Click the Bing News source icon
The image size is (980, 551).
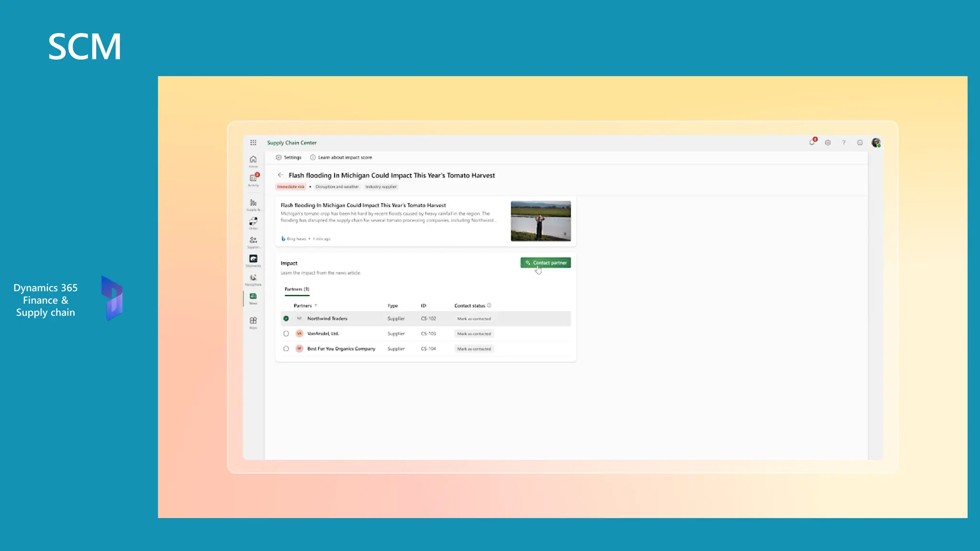tap(283, 238)
